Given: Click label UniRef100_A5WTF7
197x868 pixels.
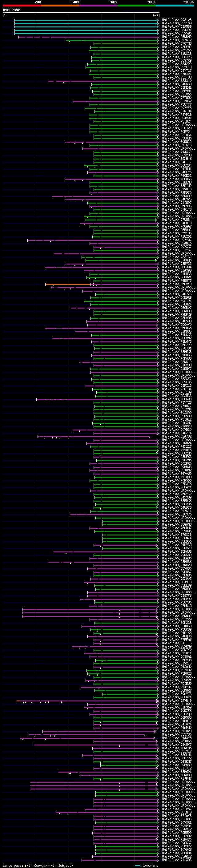Looking at the screenshot, I should pos(177,104).
